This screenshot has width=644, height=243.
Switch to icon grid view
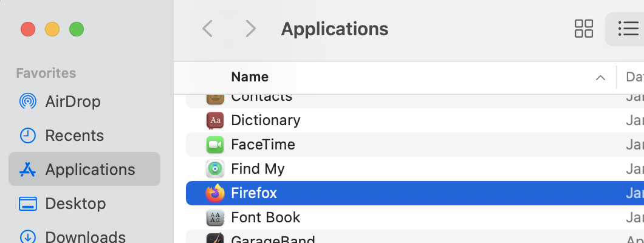[584, 29]
